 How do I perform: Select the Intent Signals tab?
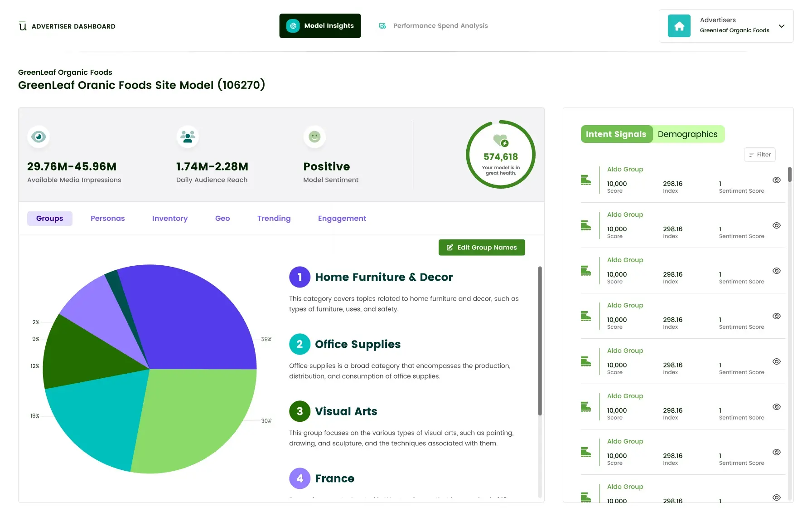point(616,134)
